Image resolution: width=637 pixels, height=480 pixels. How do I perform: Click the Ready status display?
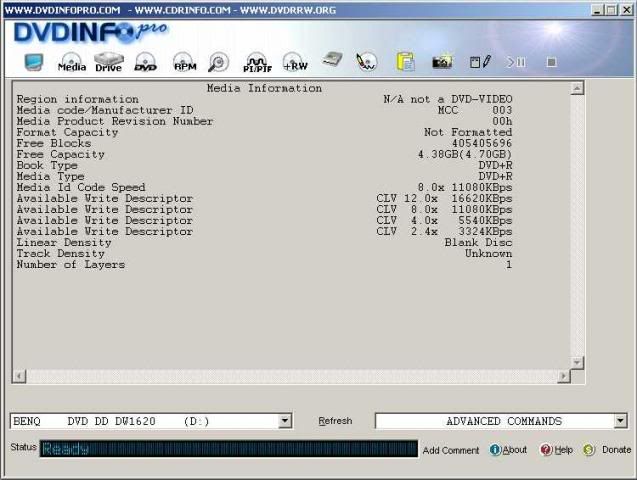click(229, 449)
